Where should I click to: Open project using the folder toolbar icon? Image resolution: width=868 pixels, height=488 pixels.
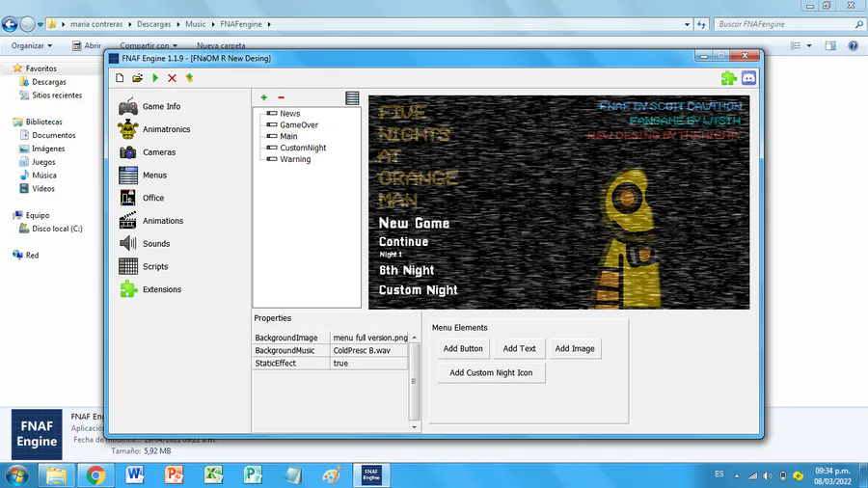[x=137, y=78]
